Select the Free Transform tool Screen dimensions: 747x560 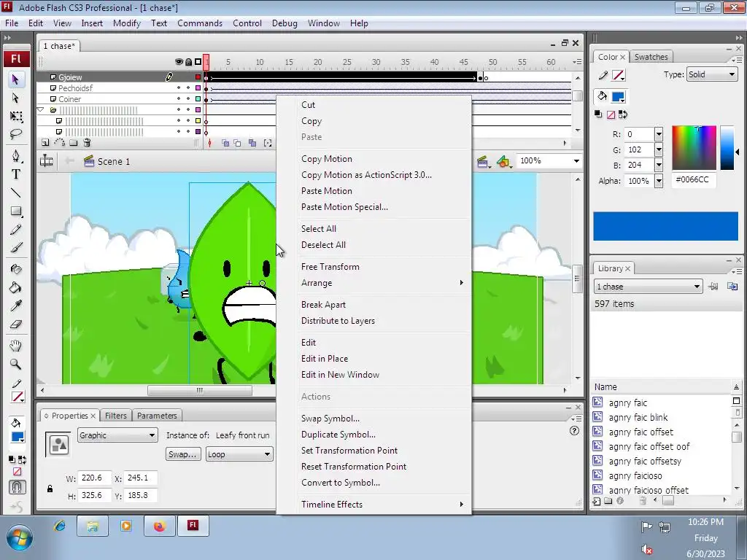click(x=16, y=116)
